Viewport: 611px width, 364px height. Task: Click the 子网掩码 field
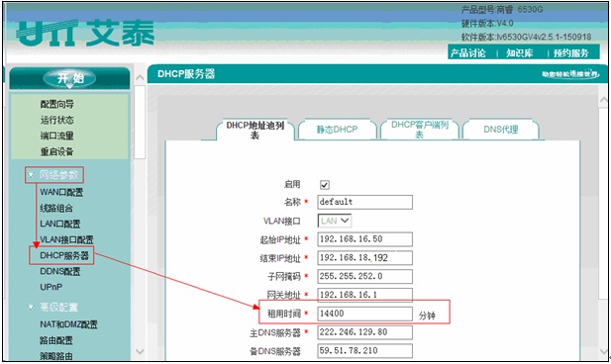click(364, 276)
